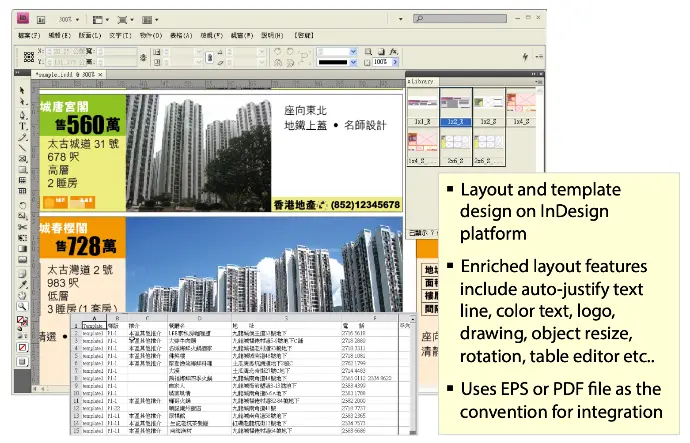The height and width of the screenshot is (443, 690).
Task: Click the fill and stroke color swatch
Action: click(x=22, y=322)
